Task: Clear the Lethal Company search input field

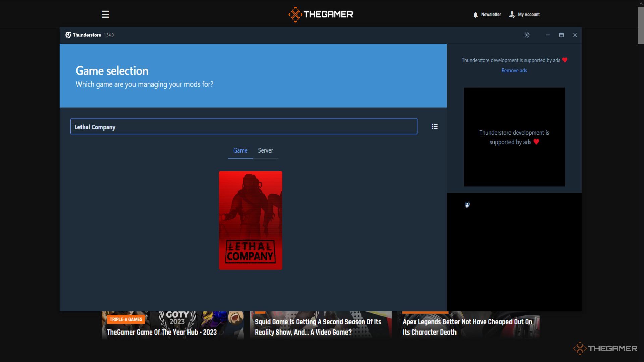Action: [244, 127]
